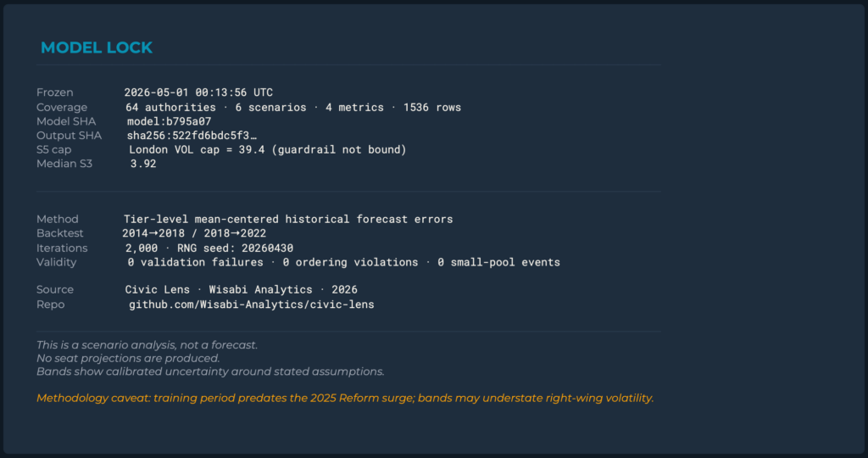This screenshot has height=458, width=868.
Task: Click the Backtest period range value
Action: (x=194, y=233)
